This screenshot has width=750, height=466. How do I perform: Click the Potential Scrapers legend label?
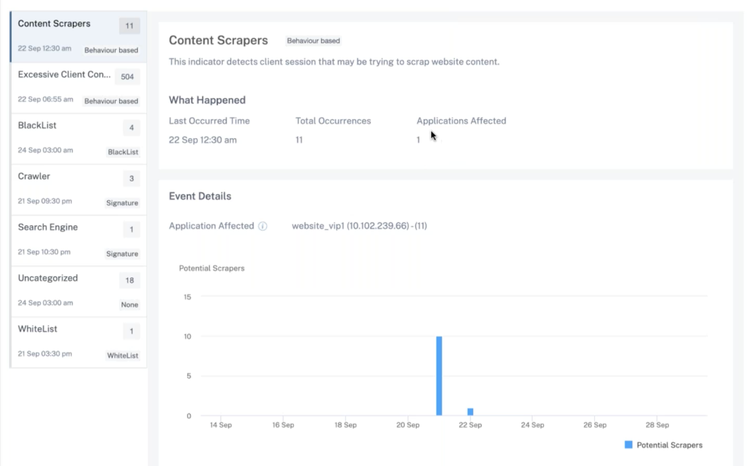pos(669,445)
